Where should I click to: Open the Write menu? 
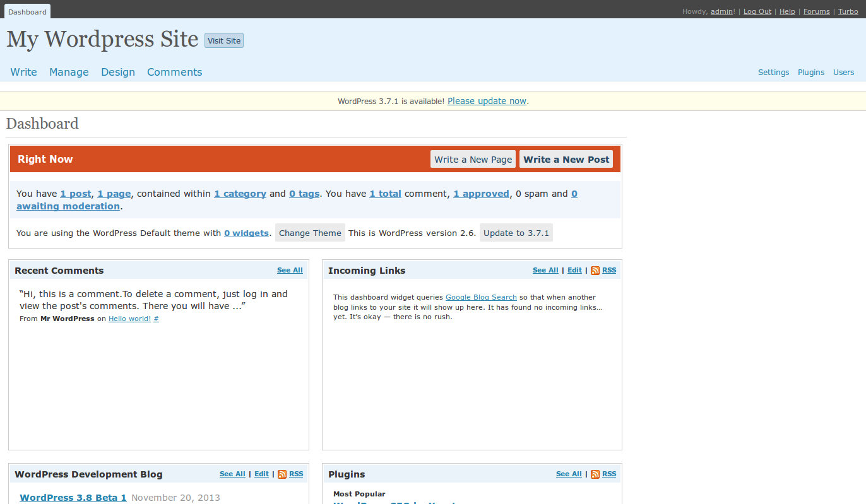click(24, 72)
